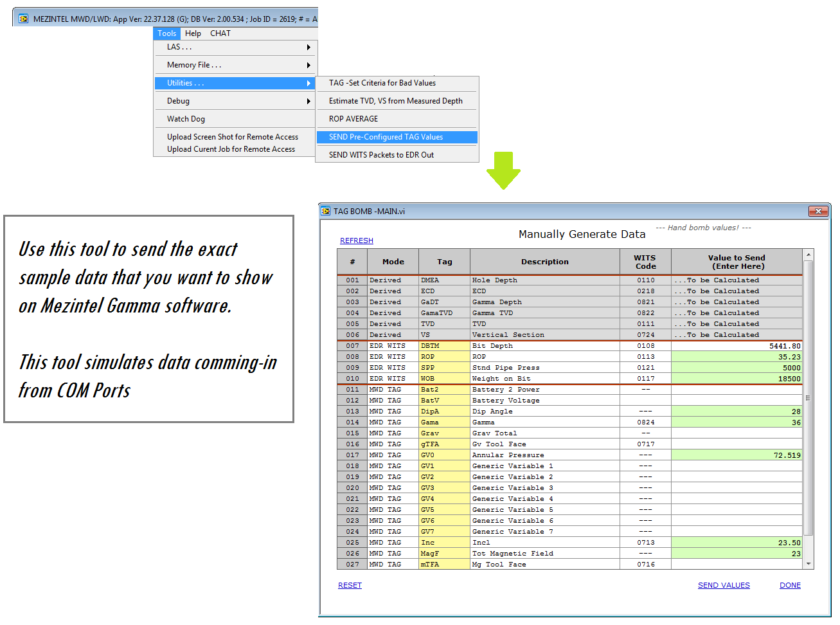Viewport: 840px width, 625px height.
Task: Select ROP AVERAGE utility
Action: [397, 119]
